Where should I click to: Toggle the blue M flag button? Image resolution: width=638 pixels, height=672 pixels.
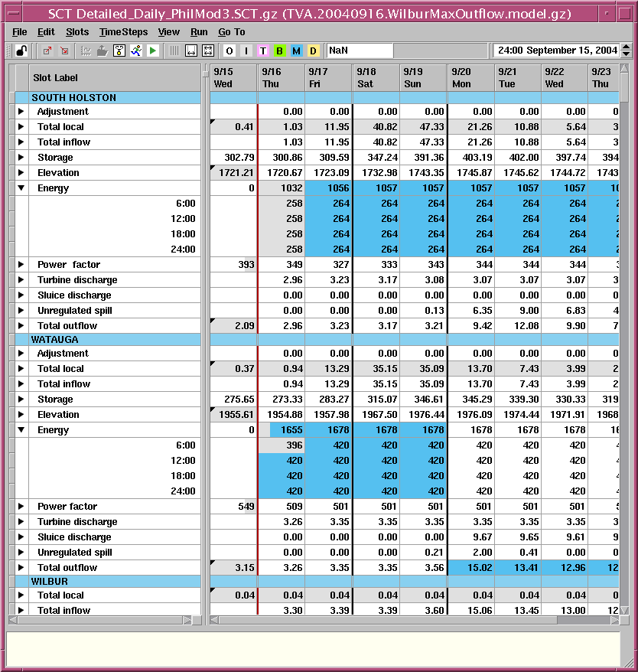click(296, 51)
